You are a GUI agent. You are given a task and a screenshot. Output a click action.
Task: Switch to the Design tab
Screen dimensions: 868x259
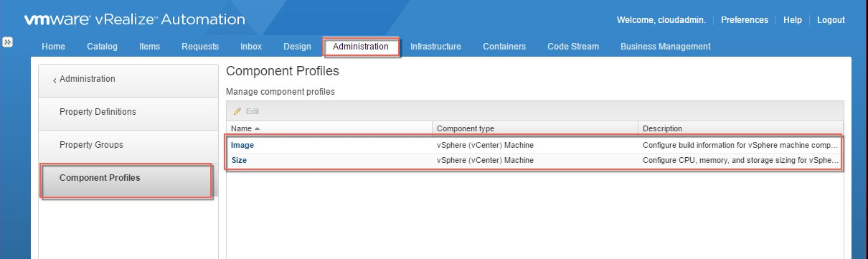[x=297, y=47]
